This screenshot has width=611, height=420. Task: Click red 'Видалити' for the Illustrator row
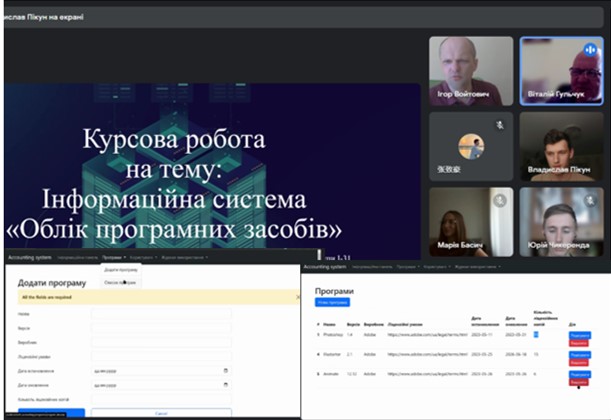point(579,362)
